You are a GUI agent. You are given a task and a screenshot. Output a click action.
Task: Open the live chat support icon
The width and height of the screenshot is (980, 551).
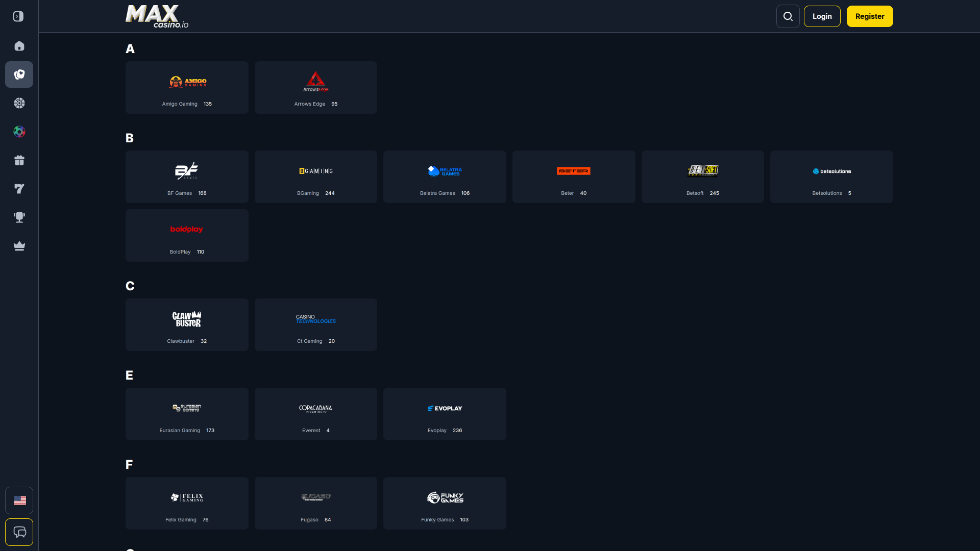click(19, 532)
